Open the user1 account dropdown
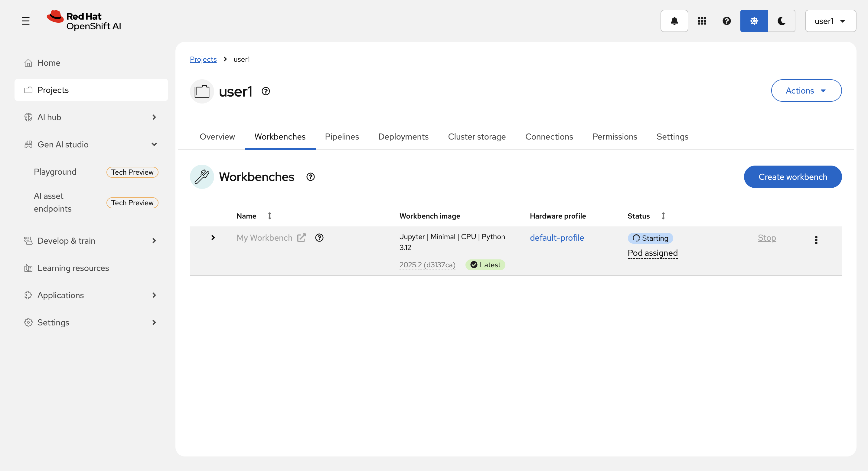868x471 pixels. [x=830, y=21]
